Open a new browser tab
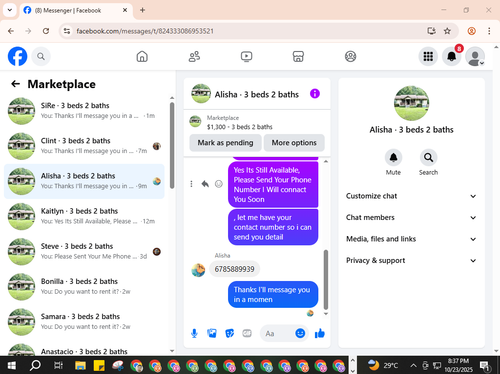 point(142,10)
